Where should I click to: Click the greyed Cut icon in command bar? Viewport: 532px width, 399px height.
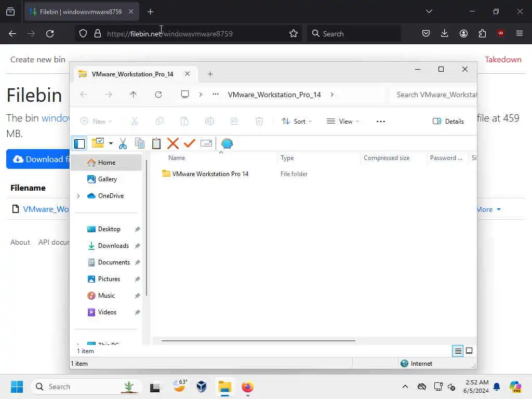[x=135, y=121]
